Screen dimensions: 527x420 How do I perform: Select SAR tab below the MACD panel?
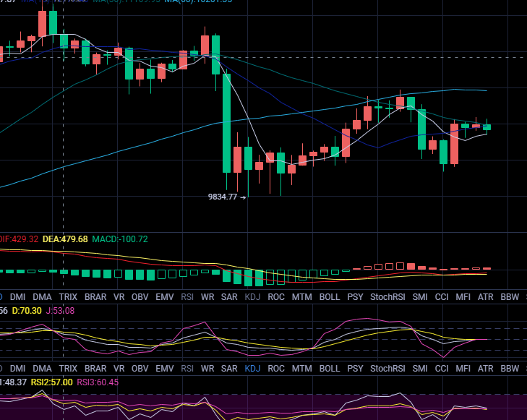point(229,296)
